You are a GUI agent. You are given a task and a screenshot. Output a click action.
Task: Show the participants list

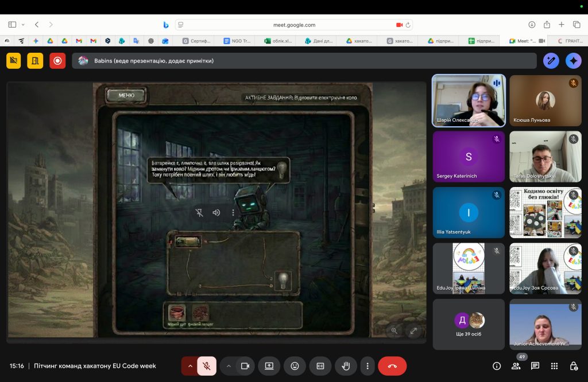pos(516,366)
